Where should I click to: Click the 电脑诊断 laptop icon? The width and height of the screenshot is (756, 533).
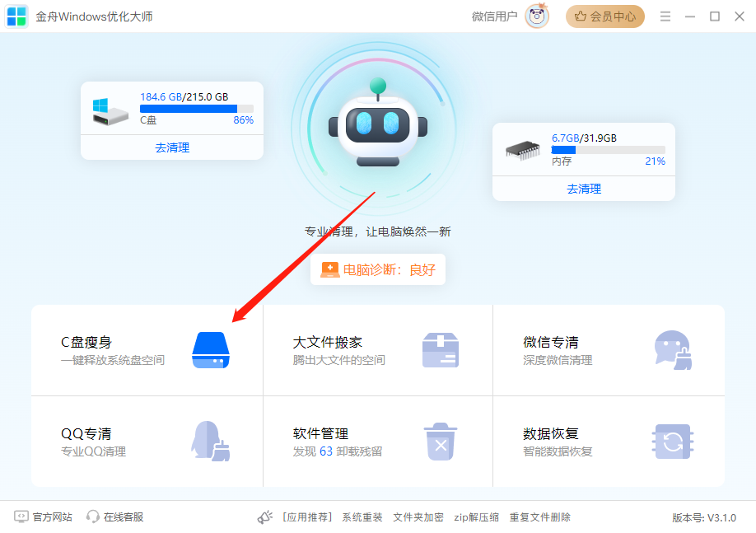(330, 269)
